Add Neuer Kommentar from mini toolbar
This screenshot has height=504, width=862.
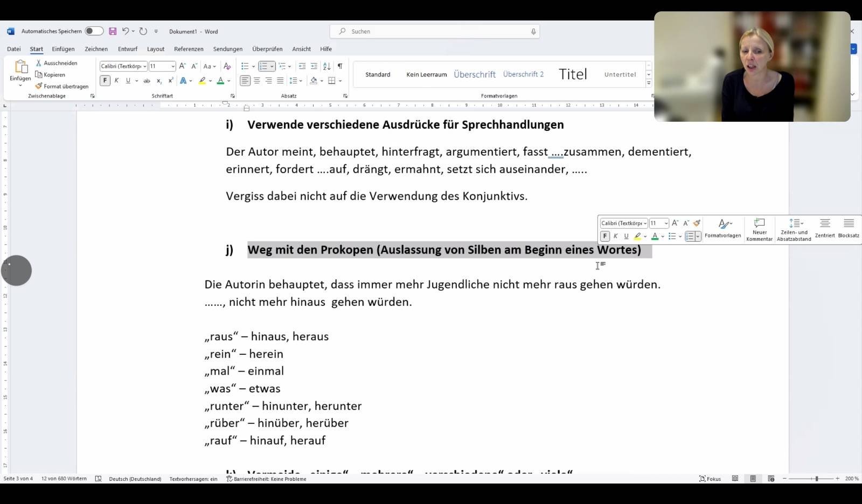pos(759,230)
